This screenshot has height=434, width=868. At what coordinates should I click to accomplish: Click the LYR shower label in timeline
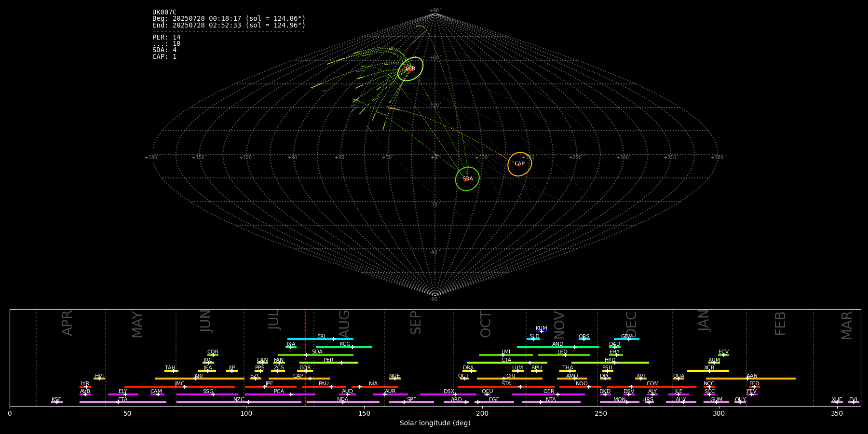point(85,384)
